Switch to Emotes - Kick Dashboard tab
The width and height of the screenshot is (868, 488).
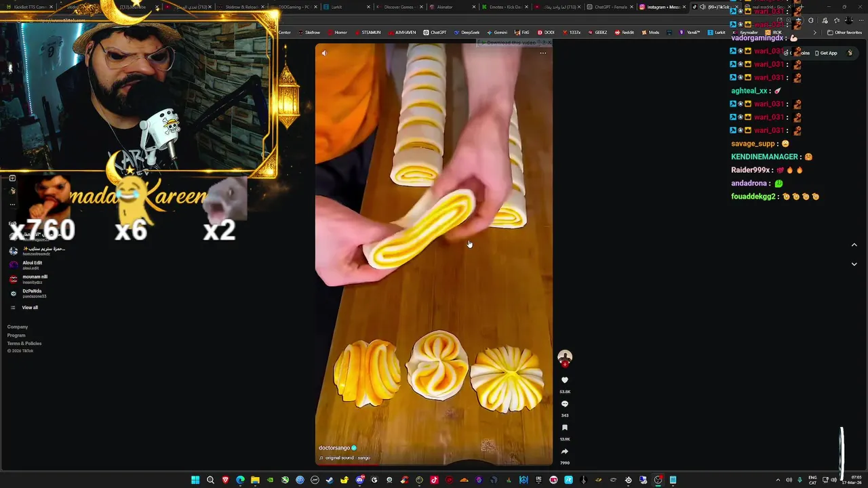pos(505,7)
